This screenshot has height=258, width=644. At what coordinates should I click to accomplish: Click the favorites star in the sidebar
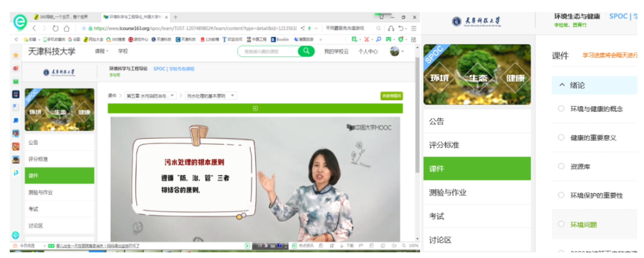(16, 55)
